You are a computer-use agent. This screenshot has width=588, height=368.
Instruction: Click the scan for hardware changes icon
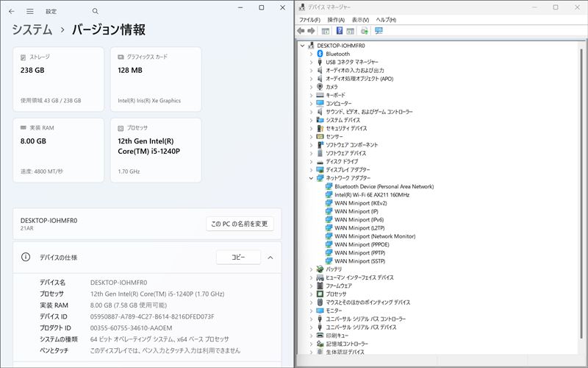[x=379, y=31]
